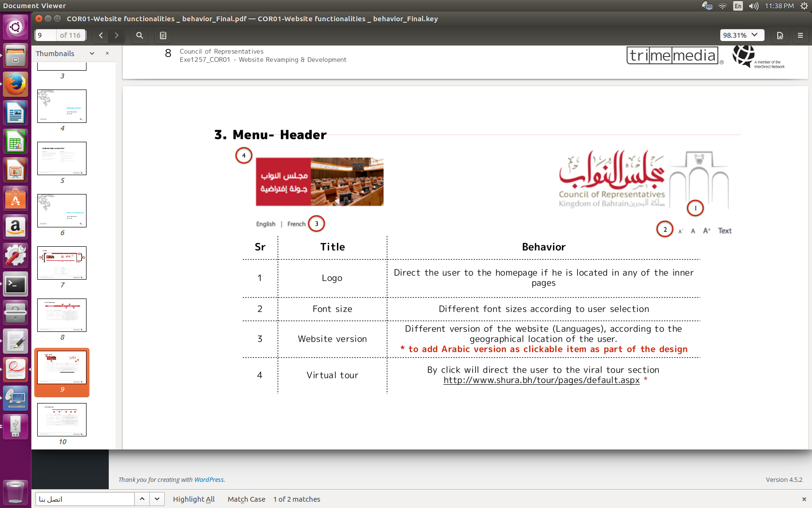Select the page 7 thumbnail
812x508 pixels.
pos(62,263)
